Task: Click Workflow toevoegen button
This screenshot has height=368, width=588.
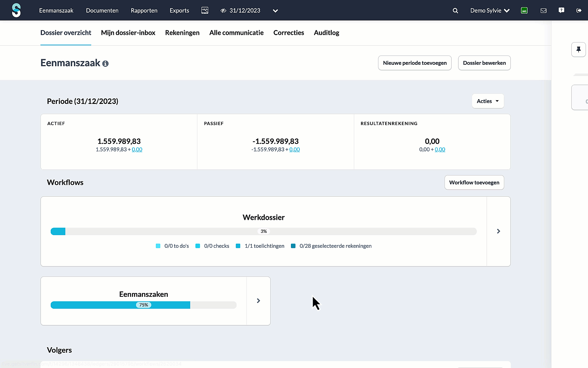Action: 474,183
